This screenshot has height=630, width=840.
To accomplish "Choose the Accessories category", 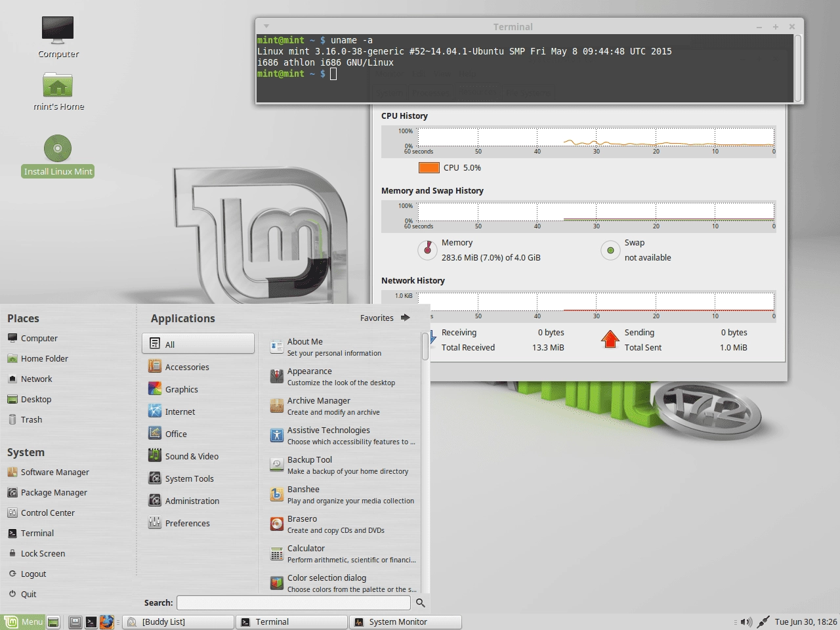I will 198,367.
